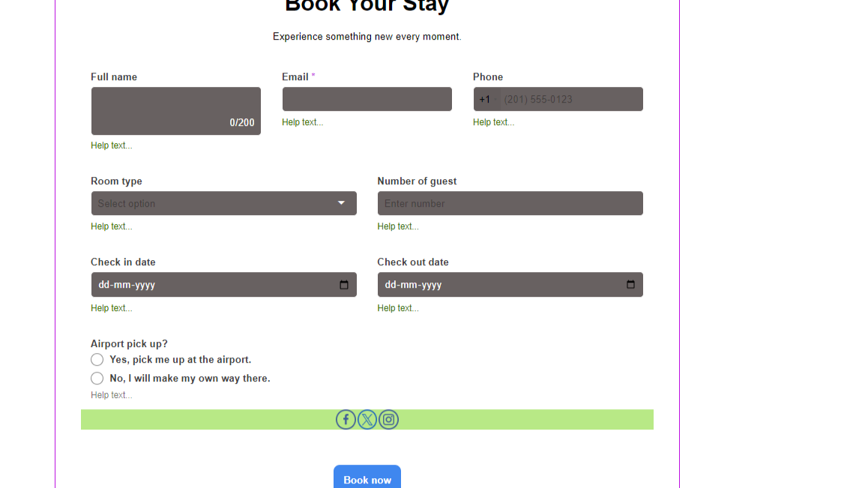Open the +1 country code selector
The height and width of the screenshot is (488, 868).
point(486,99)
